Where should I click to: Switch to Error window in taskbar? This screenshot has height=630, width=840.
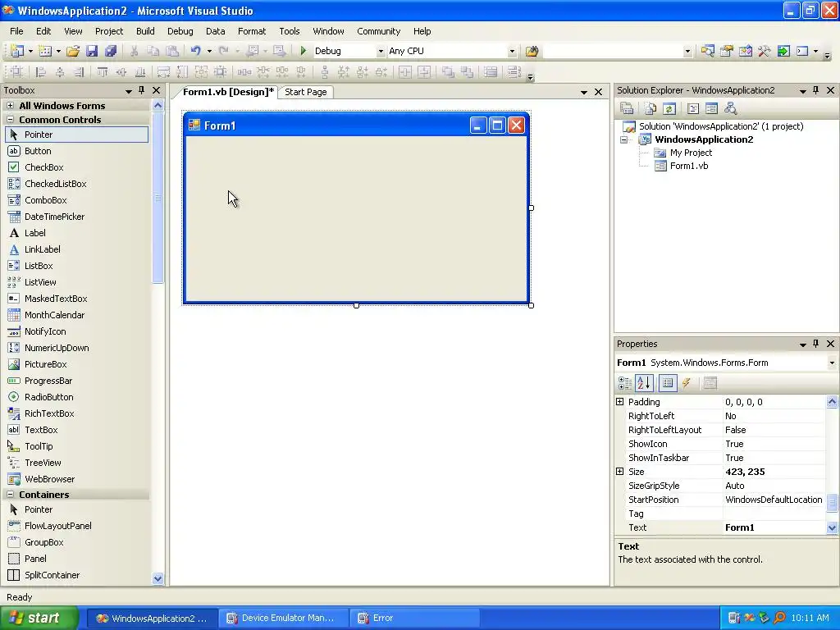pyautogui.click(x=414, y=619)
